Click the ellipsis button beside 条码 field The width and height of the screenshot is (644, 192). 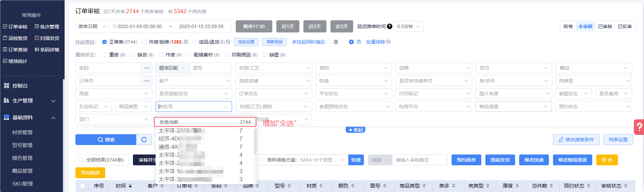tap(147, 68)
